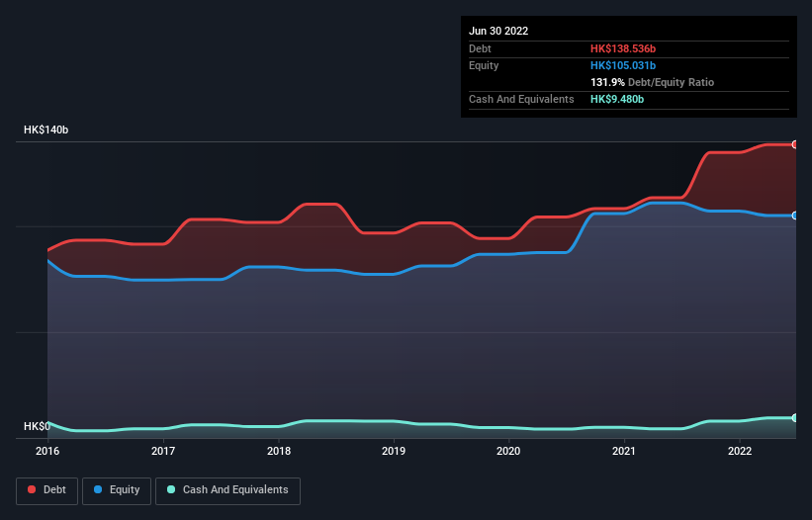This screenshot has height=520, width=812.
Task: Click the Jun 30 2022 tooltip date
Action: [498, 31]
